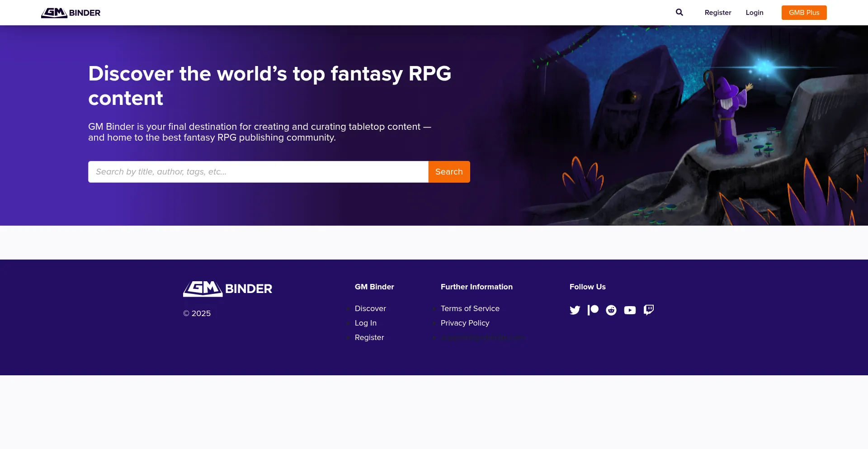This screenshot has height=449, width=868.
Task: Visit the Patreon page icon
Action: point(593,310)
